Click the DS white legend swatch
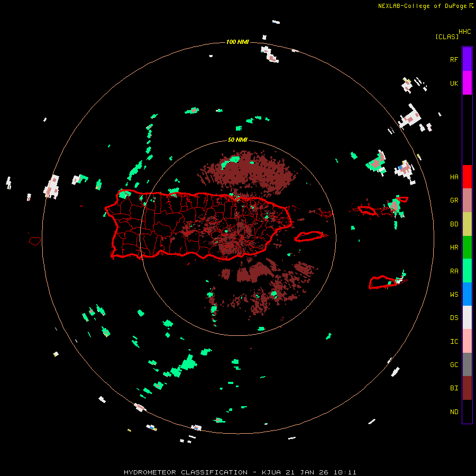The width and height of the screenshot is (476, 476). [467, 317]
